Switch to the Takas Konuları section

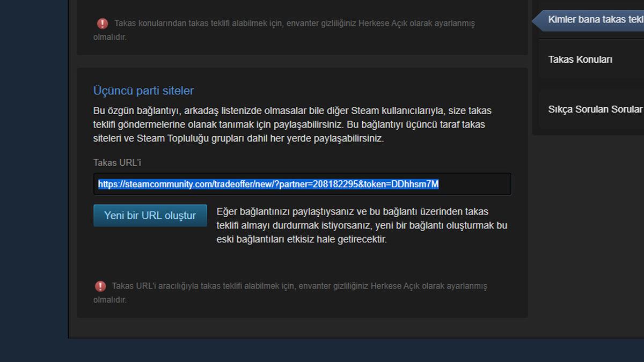[x=580, y=60]
